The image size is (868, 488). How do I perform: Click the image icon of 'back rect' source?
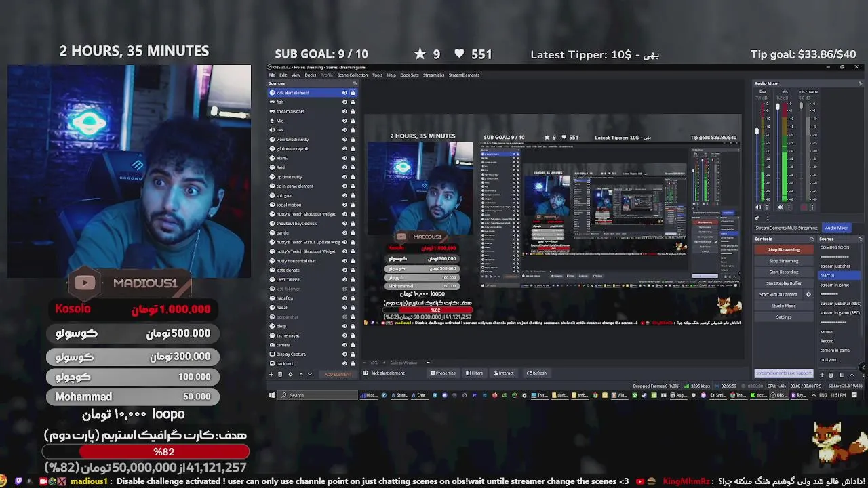(272, 363)
